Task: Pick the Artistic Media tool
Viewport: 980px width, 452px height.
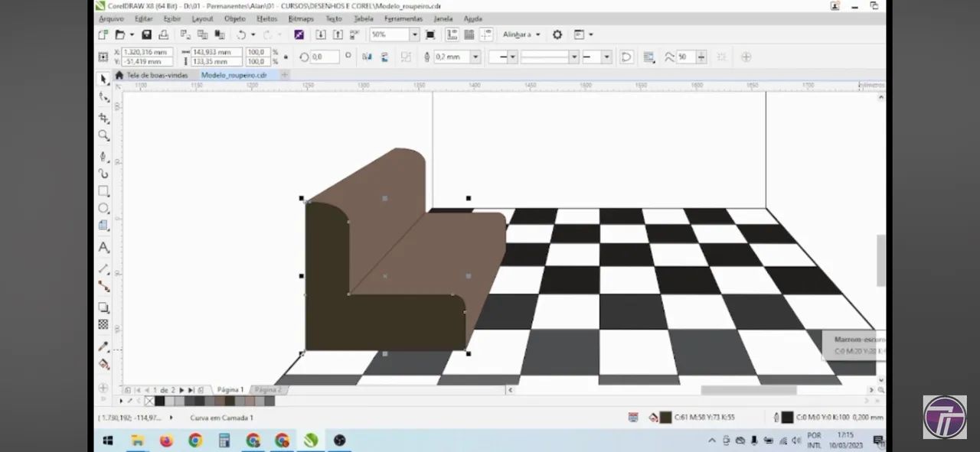Action: pos(103,174)
